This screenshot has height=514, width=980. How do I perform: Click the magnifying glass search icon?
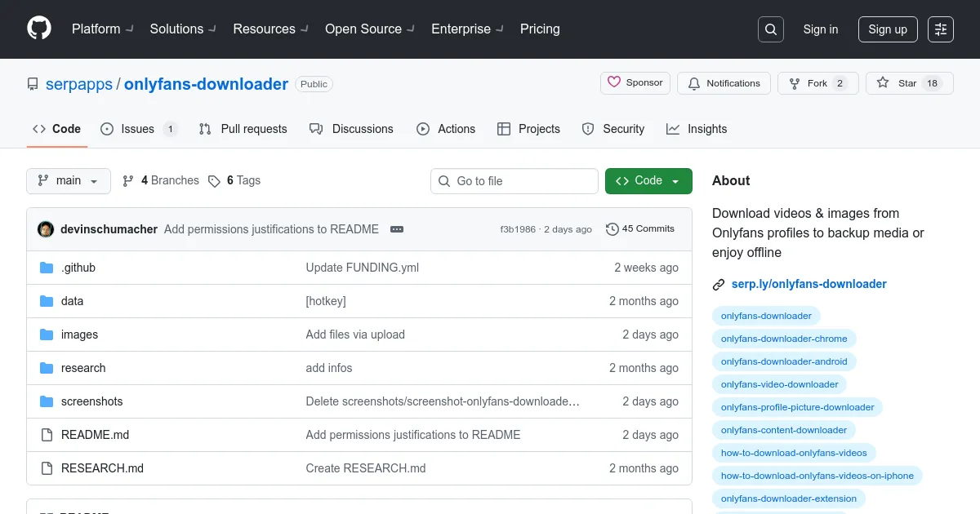pyautogui.click(x=770, y=29)
